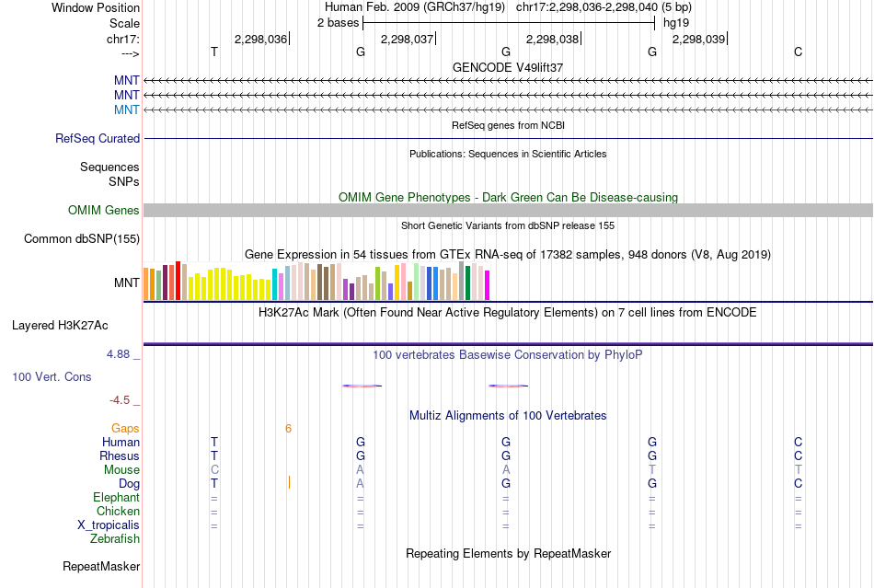Open the RefSeq Curated track label
Image resolution: width=874 pixels, height=588 pixels.
[x=98, y=138]
